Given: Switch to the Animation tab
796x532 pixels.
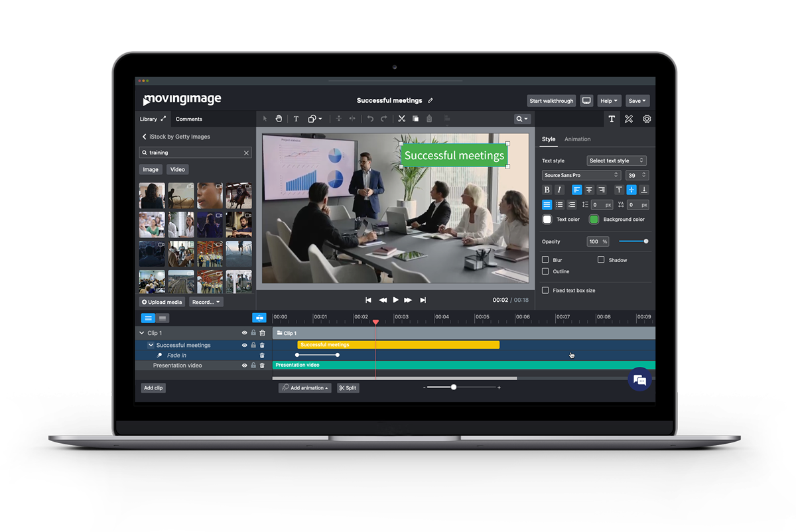Looking at the screenshot, I should tap(577, 139).
